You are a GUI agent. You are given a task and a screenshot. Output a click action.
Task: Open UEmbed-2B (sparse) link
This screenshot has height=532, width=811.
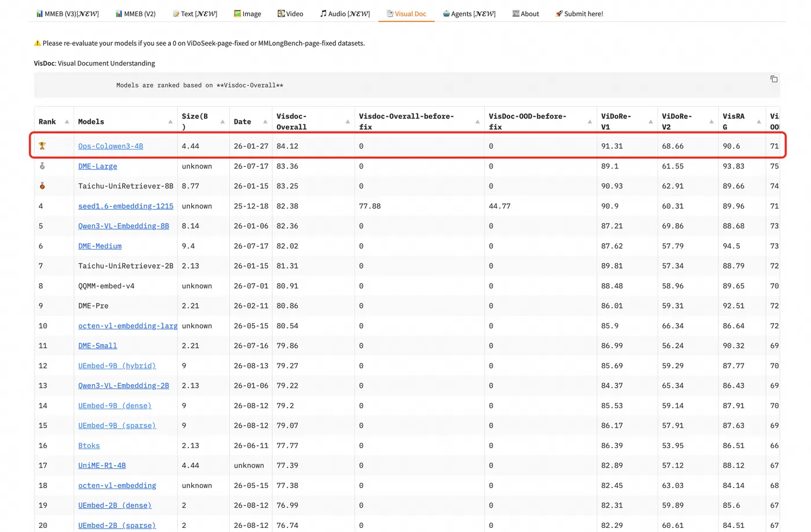tap(117, 526)
